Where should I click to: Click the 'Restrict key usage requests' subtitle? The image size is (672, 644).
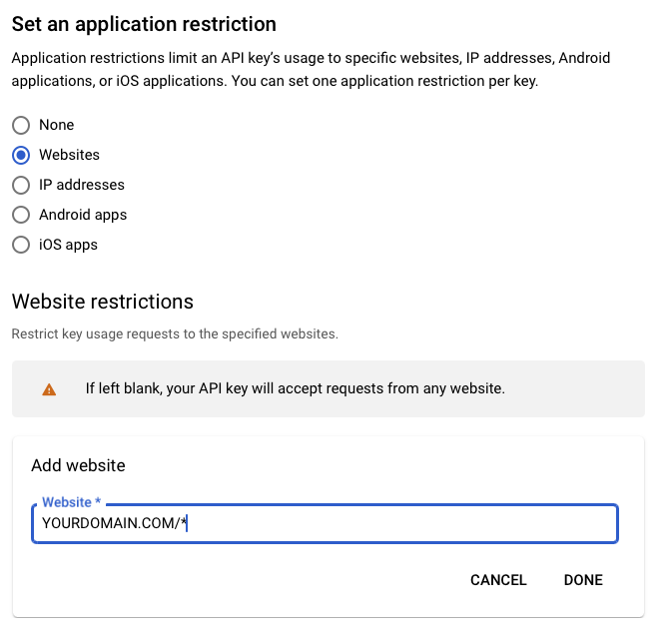[175, 333]
